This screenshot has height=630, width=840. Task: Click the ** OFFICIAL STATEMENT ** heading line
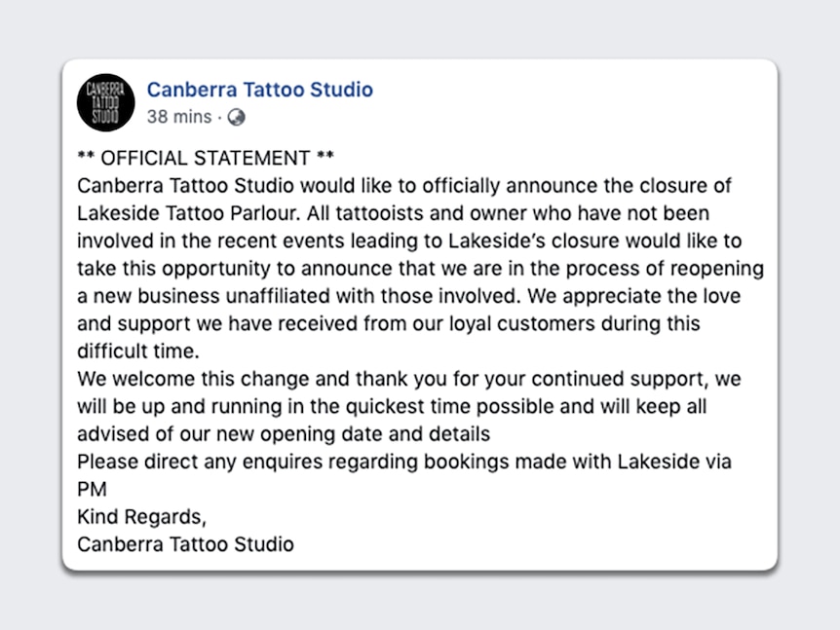pos(206,158)
